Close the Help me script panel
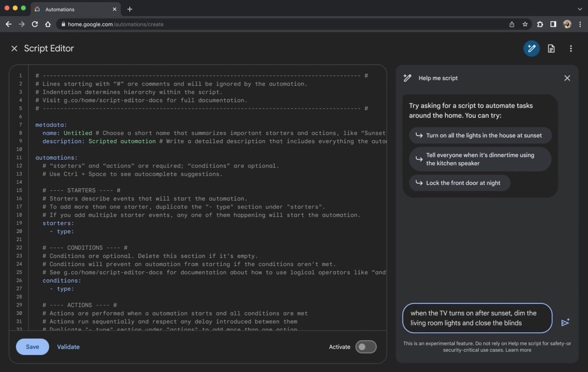Image resolution: width=588 pixels, height=372 pixels. point(567,78)
